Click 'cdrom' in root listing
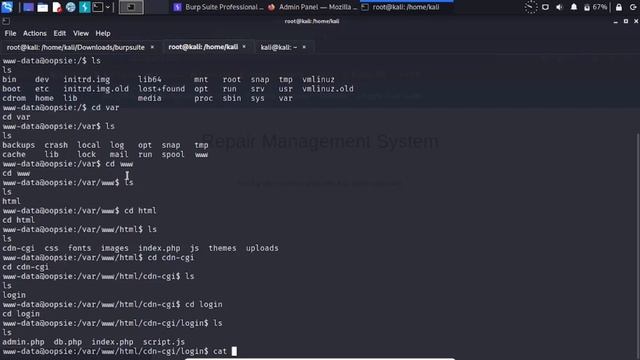This screenshot has width=640, height=360. click(x=14, y=98)
